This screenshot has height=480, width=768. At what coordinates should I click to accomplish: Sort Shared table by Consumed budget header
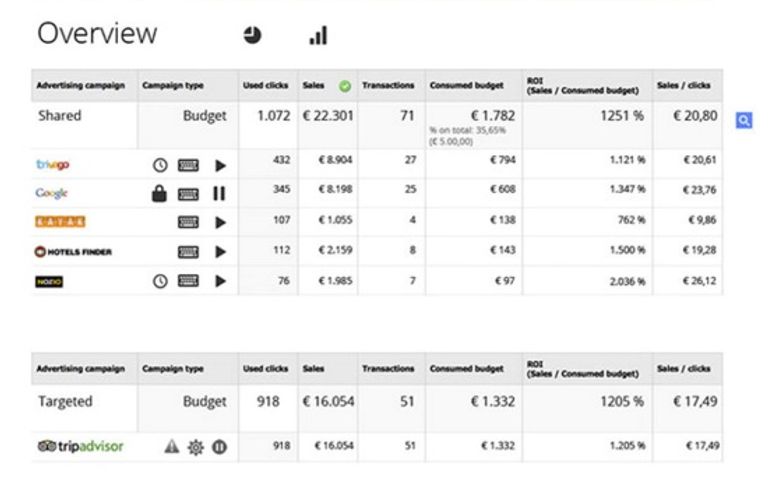point(464,86)
